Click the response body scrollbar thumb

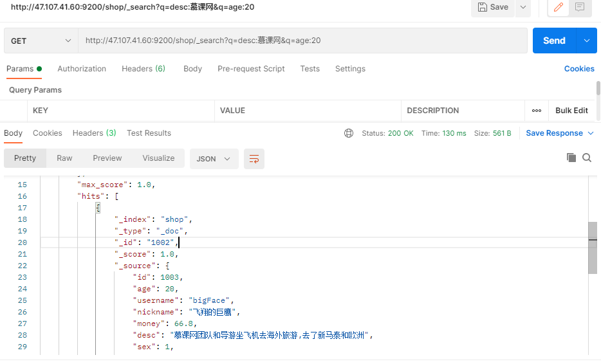click(593, 248)
